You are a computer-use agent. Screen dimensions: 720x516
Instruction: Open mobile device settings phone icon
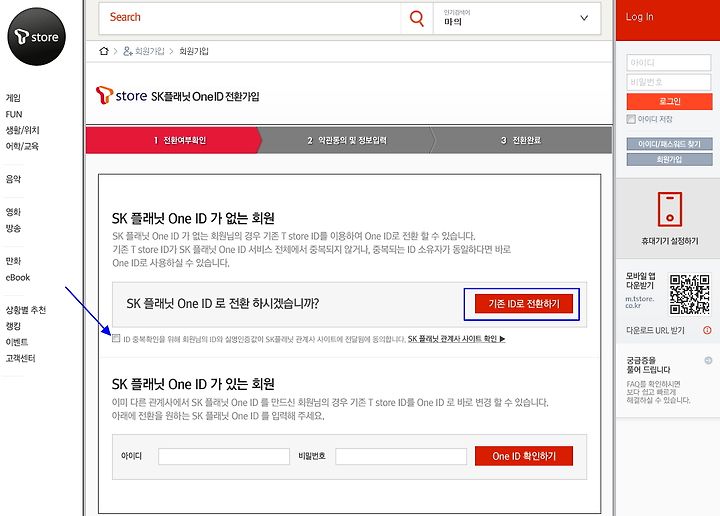pos(669,209)
